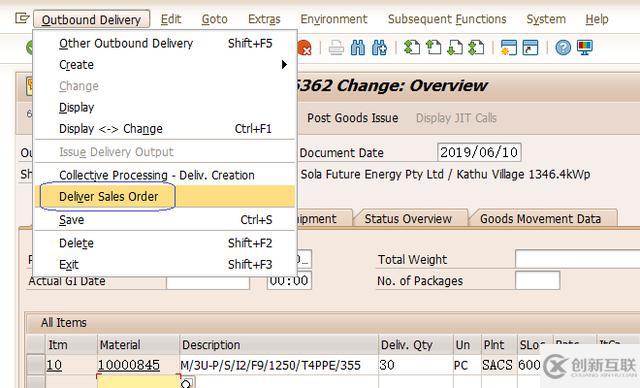Open the Outbound Delivery menu
The width and height of the screenshot is (640, 388).
click(91, 19)
